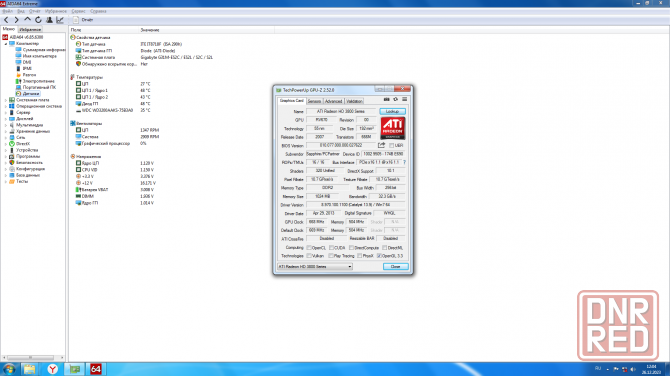Select IPMI item in AIDA64 tree
The width and height of the screenshot is (670, 376).
pyautogui.click(x=27, y=68)
